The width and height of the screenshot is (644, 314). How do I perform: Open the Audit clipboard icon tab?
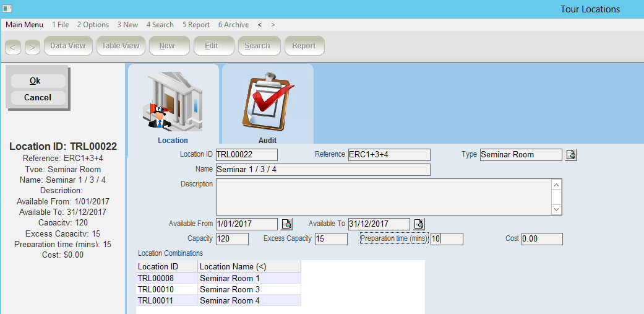coord(267,100)
